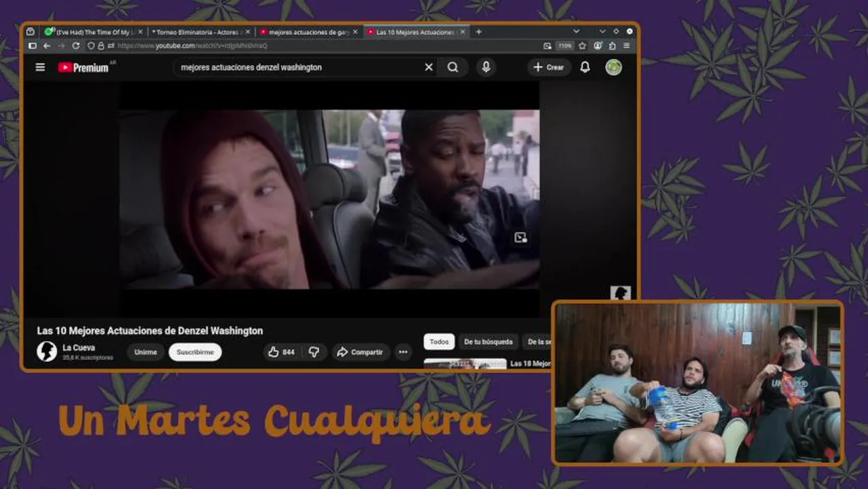868x489 pixels.
Task: Click the padlock site security icon
Action: [101, 46]
